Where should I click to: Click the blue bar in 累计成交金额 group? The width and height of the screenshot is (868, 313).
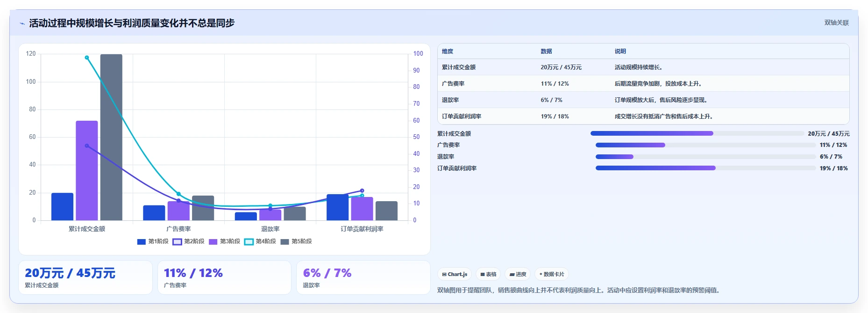tap(62, 206)
